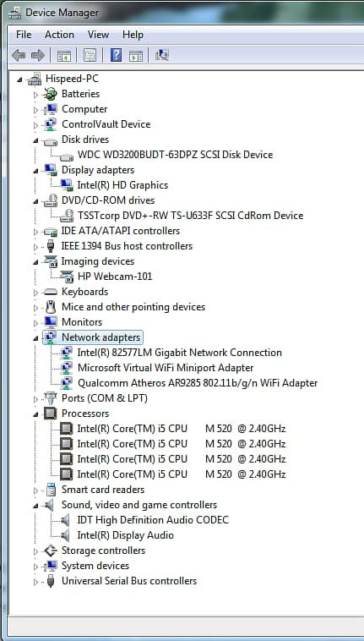Expand the Keyboards category
This screenshot has width=364, height=641.
[35, 293]
